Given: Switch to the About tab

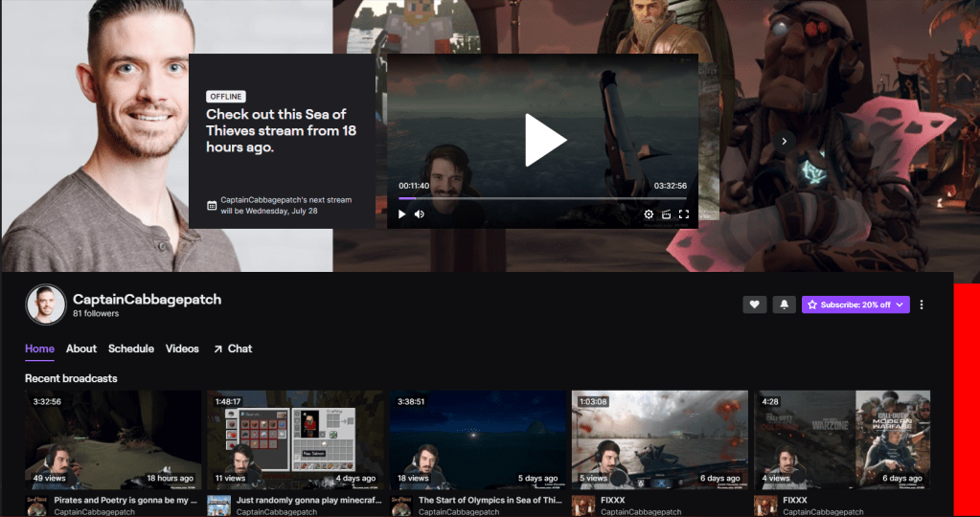Looking at the screenshot, I should (x=81, y=348).
